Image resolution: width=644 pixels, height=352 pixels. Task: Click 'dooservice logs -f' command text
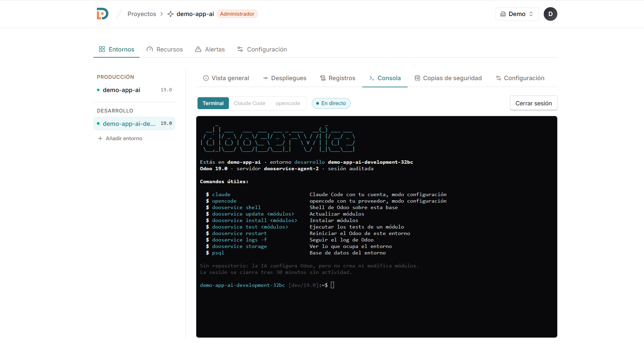click(239, 240)
